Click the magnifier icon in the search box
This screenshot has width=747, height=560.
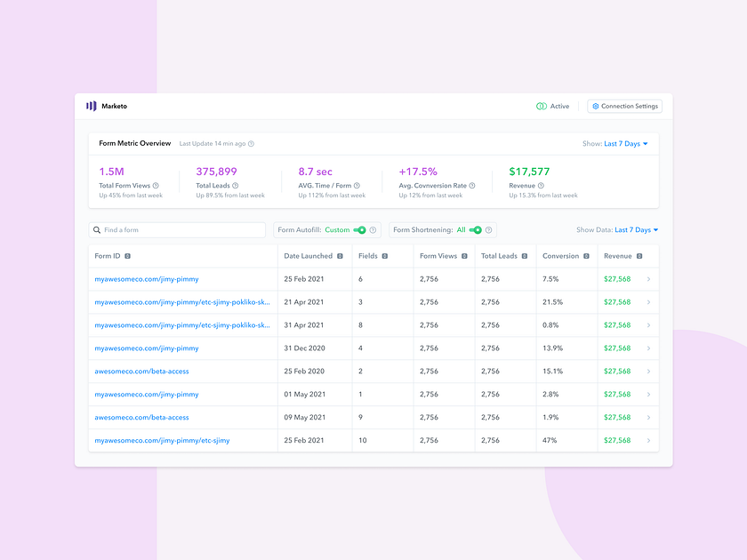pyautogui.click(x=97, y=229)
